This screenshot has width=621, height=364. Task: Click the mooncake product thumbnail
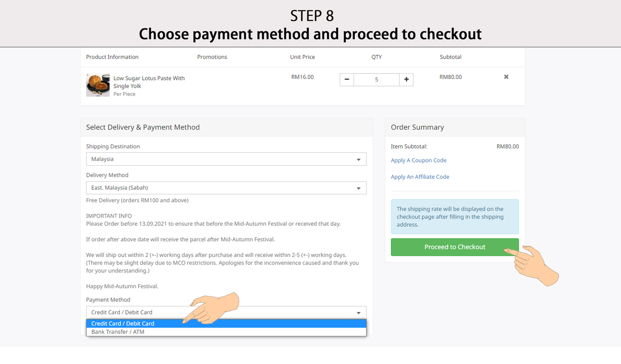pyautogui.click(x=98, y=85)
